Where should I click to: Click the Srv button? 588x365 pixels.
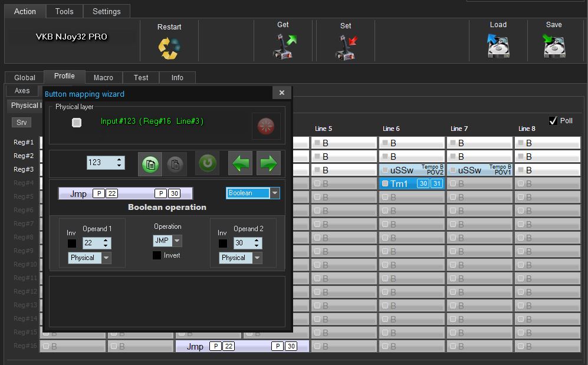[x=21, y=123]
